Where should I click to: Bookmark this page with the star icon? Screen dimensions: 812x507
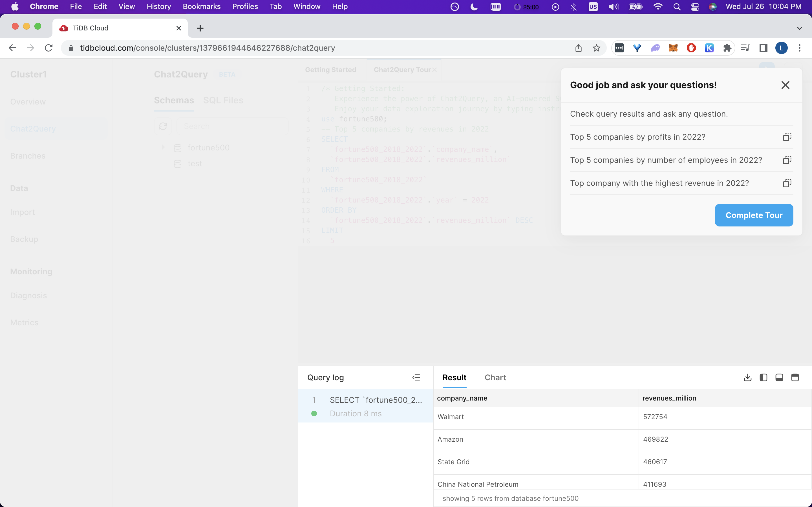tap(596, 48)
